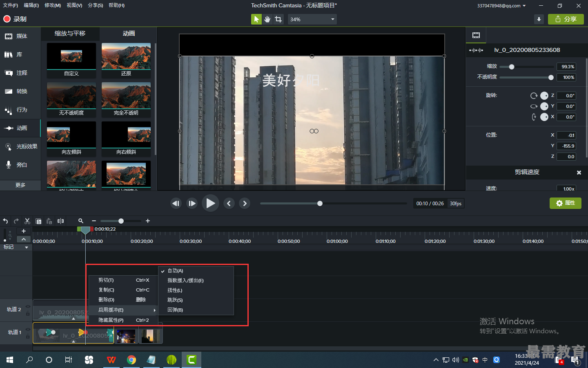588x368 pixels.
Task: Open the 视图(V) menu
Action: point(74,5)
